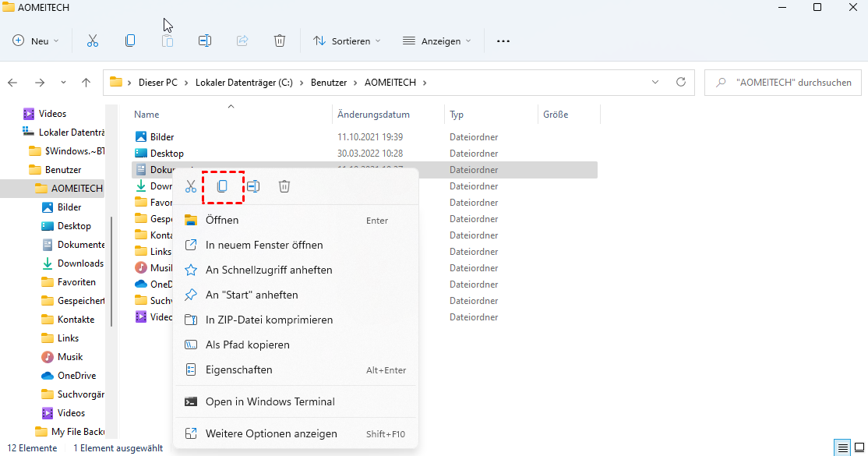Click the Delete trash icon in the top toolbar
The image size is (868, 456).
280,41
